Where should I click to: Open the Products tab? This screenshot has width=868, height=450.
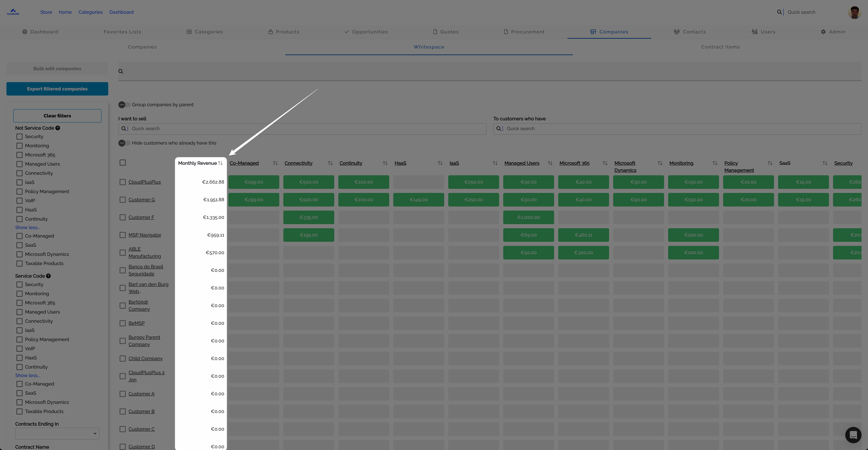[284, 32]
